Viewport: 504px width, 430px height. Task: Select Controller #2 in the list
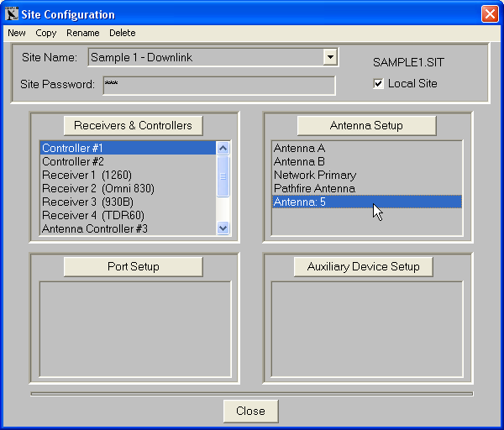pos(73,161)
